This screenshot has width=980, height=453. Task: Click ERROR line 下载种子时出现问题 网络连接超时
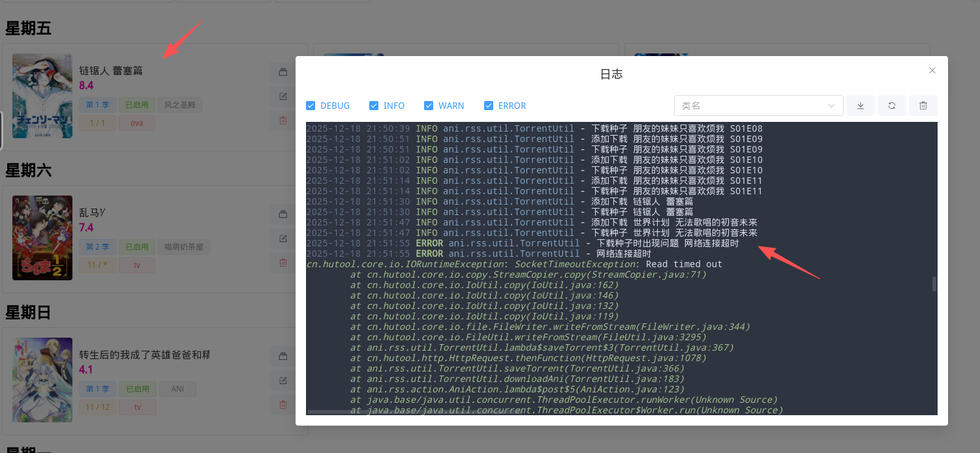point(523,243)
